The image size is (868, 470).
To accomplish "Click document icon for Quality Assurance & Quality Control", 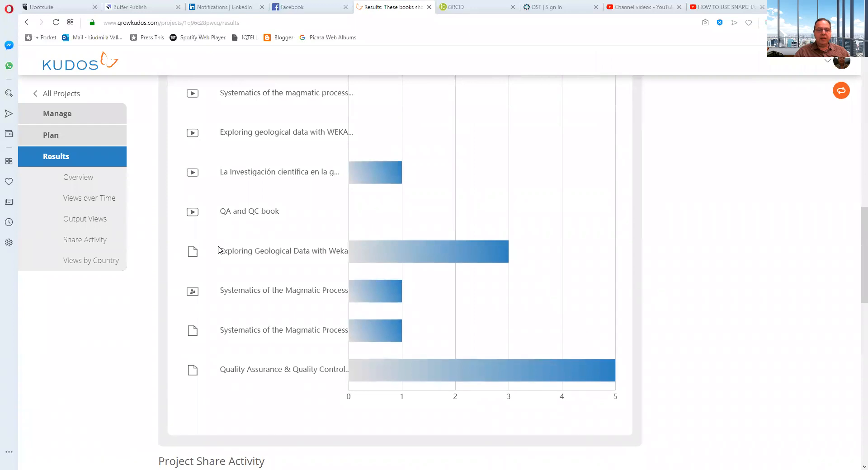I will [193, 370].
